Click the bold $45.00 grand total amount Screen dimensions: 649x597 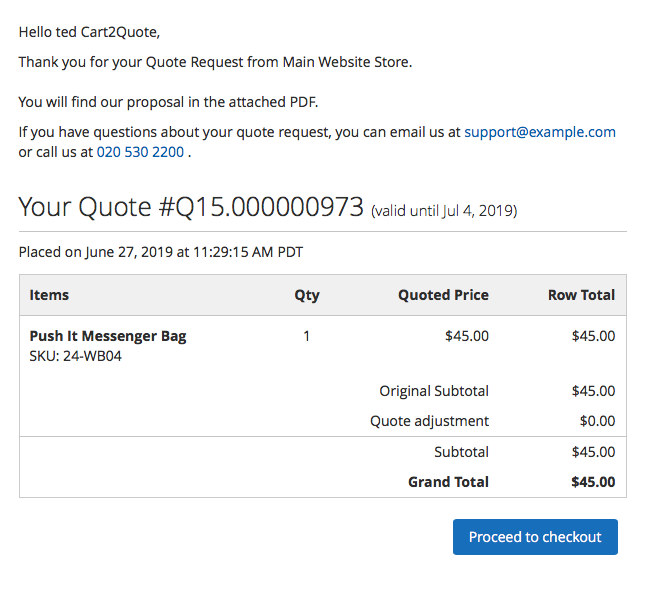(x=593, y=482)
